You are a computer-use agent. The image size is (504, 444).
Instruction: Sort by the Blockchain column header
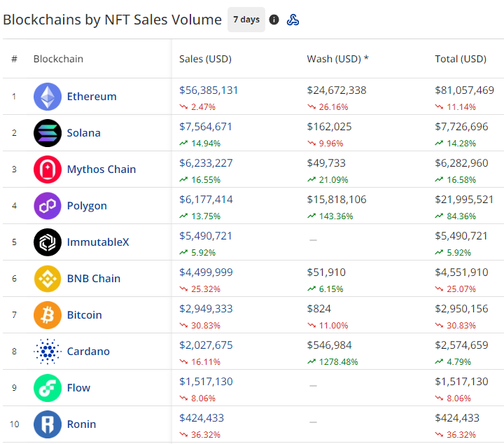coord(58,59)
